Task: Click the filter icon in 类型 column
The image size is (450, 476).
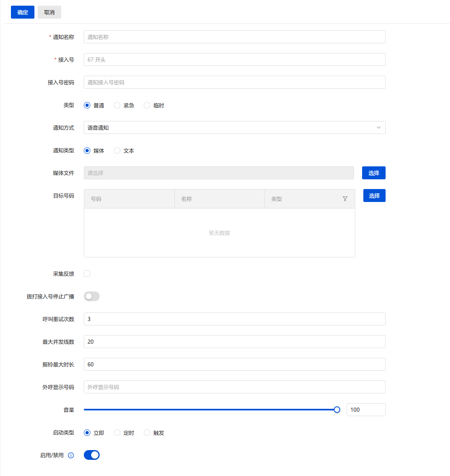Action: (345, 199)
